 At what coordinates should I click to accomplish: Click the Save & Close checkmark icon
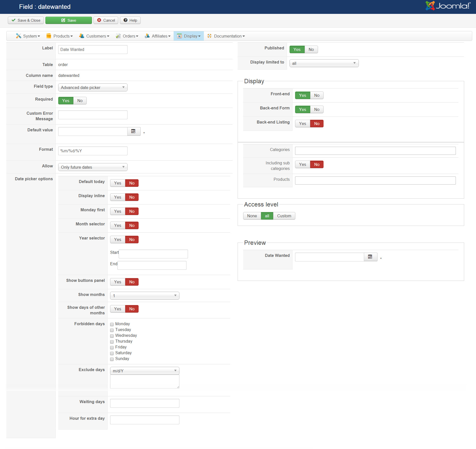click(x=14, y=20)
